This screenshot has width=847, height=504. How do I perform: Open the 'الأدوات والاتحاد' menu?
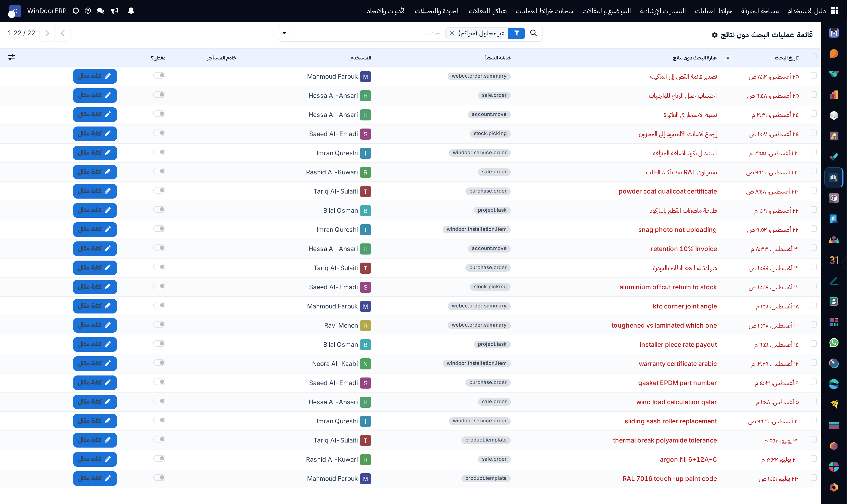coord(386,11)
